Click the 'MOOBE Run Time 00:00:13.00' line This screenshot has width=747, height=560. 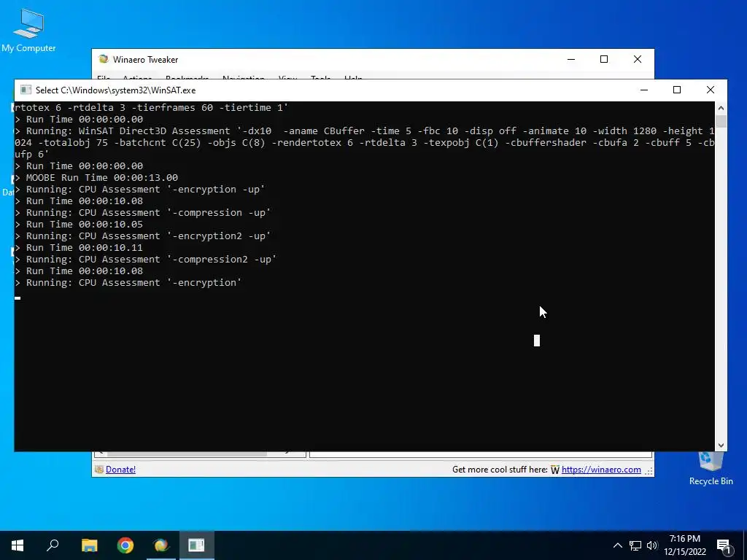coord(102,178)
